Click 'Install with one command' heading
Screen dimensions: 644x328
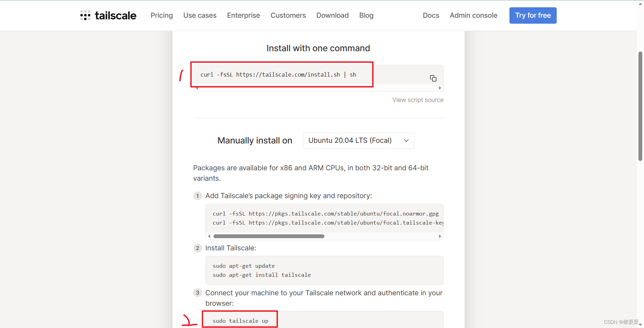coord(318,48)
